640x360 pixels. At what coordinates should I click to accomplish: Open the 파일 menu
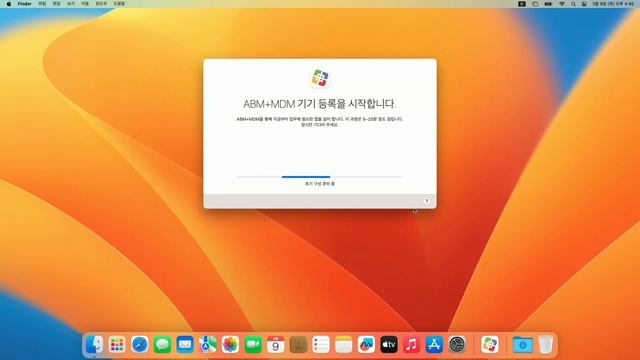point(42,4)
